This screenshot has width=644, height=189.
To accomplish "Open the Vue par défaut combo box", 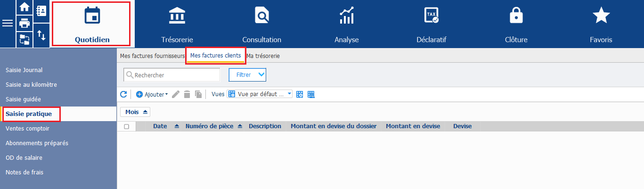I will click(x=260, y=94).
